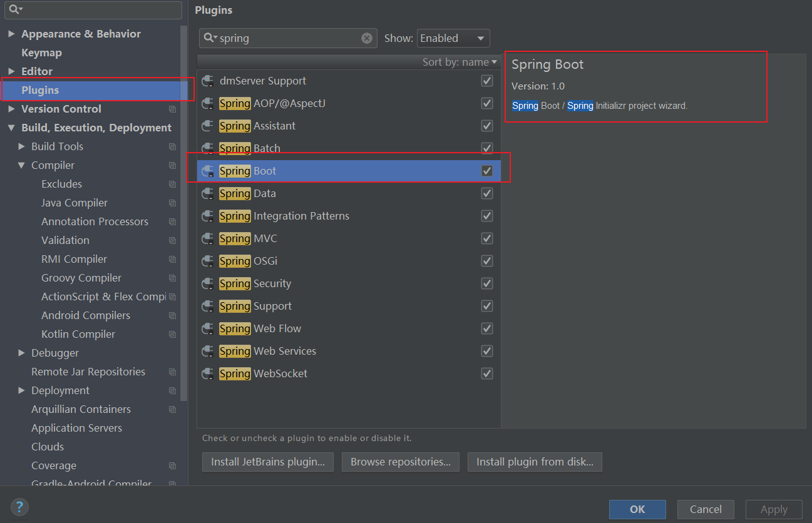Click the plugin icon beside Spring OSGi

pos(208,261)
